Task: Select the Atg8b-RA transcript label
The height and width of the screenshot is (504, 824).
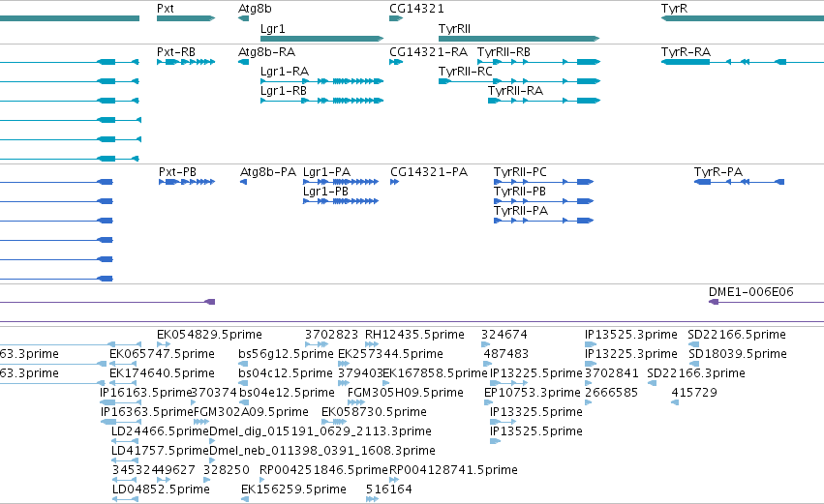Action: click(266, 52)
